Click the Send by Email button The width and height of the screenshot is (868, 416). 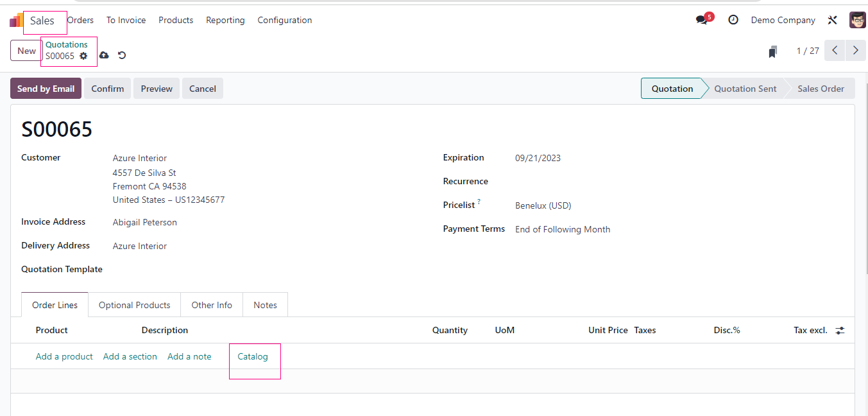pyautogui.click(x=46, y=89)
